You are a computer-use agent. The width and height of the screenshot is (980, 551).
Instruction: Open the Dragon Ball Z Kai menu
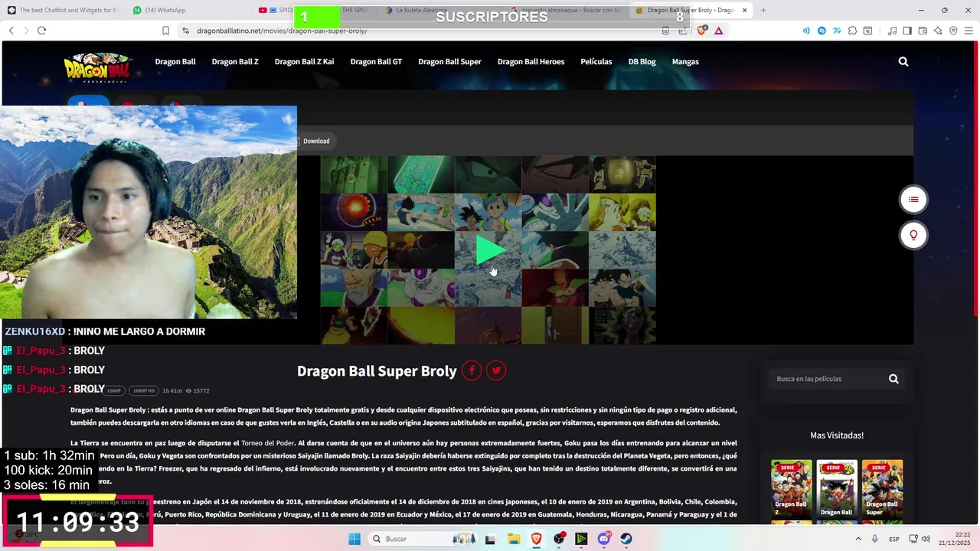[x=304, y=61]
